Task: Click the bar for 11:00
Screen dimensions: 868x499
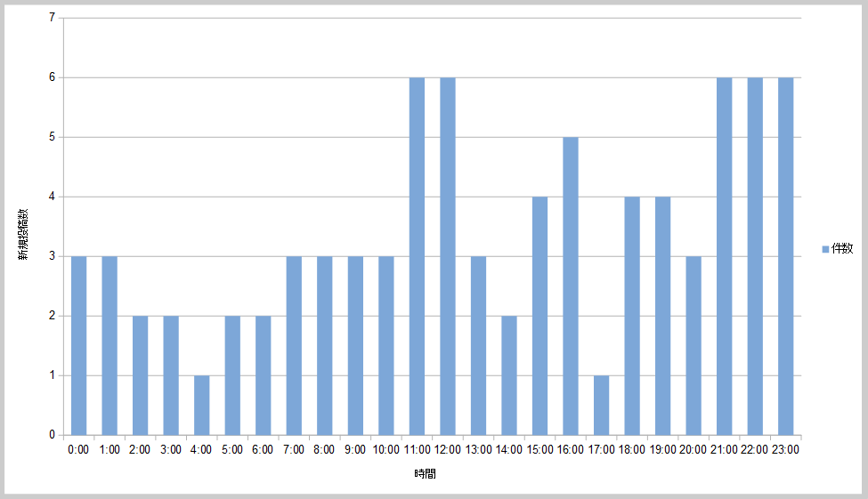Action: pos(417,256)
